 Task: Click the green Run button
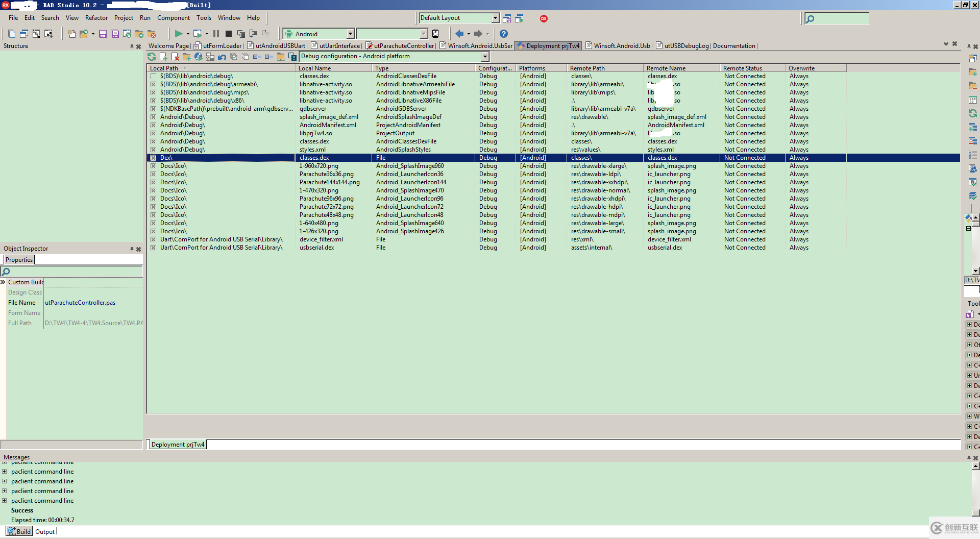pyautogui.click(x=178, y=34)
